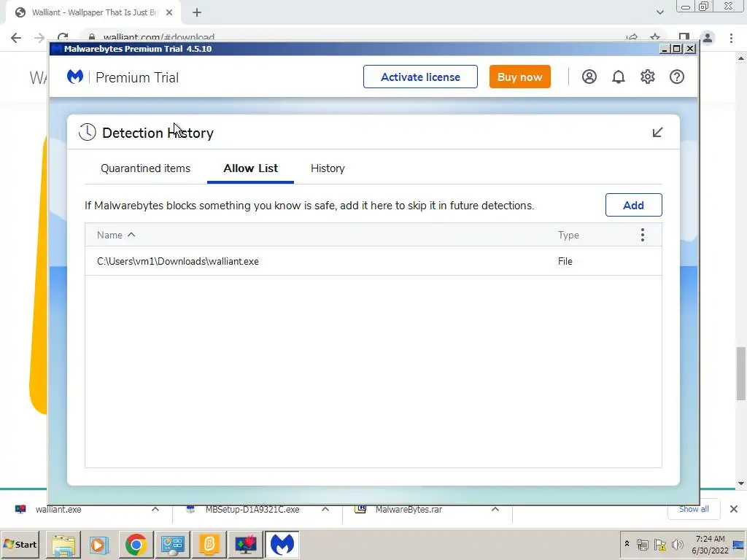This screenshot has width=747, height=560.
Task: Open the help question mark
Action: [676, 77]
